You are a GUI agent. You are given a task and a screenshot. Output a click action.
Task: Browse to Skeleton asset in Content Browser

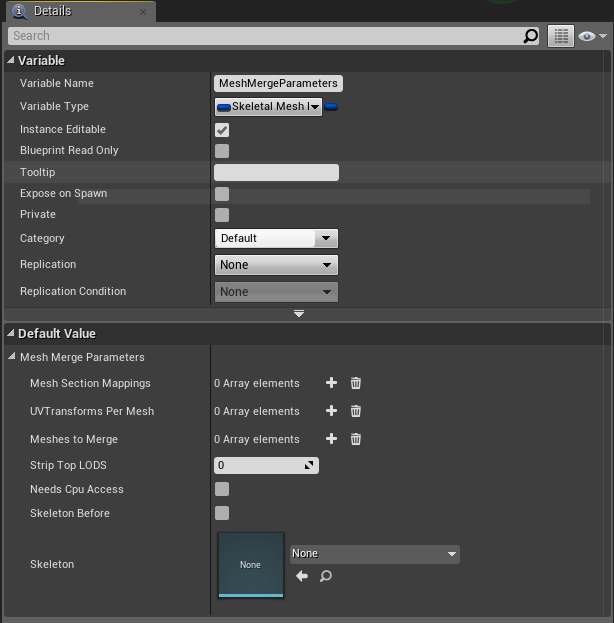click(x=326, y=576)
